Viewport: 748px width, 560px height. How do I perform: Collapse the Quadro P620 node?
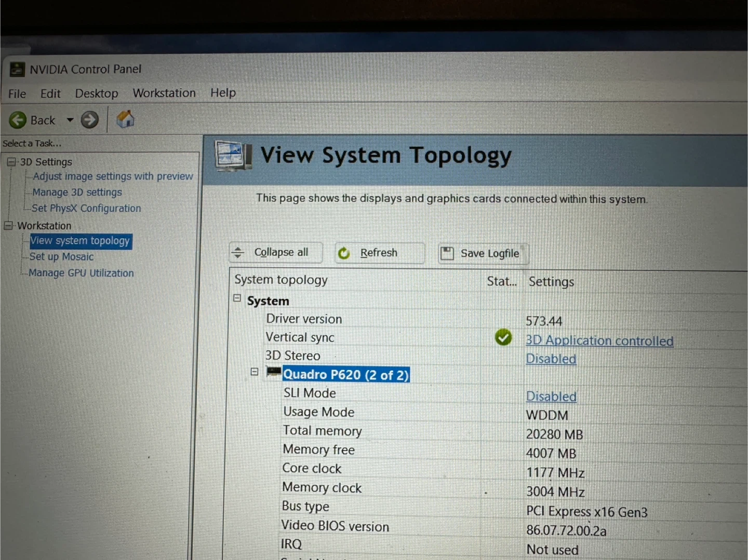coord(254,372)
